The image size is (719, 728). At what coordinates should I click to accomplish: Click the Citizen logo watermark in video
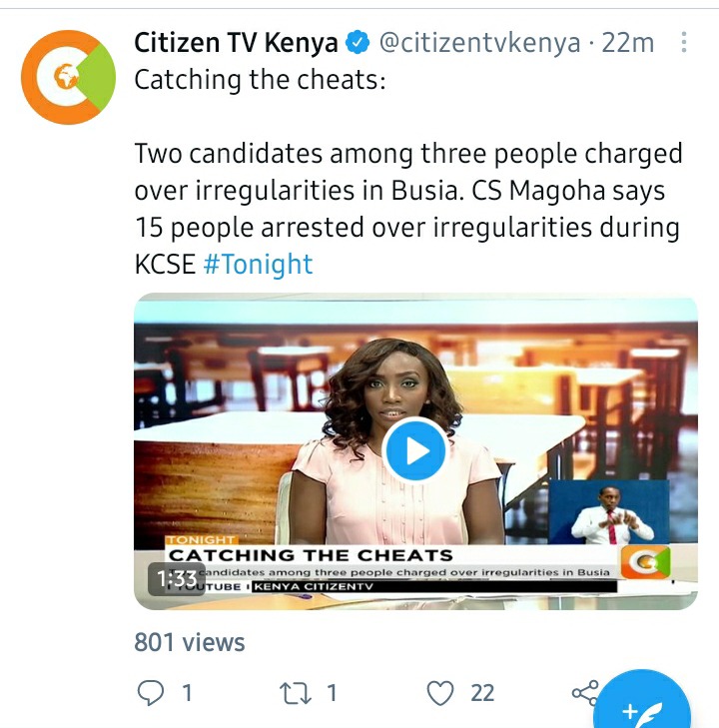tap(646, 562)
